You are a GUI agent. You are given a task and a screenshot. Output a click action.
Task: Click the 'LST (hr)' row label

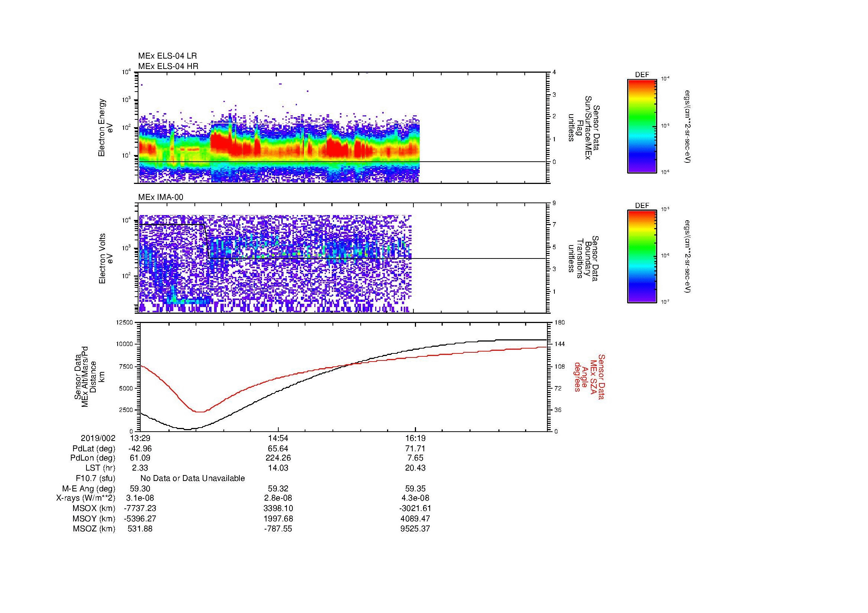(100, 468)
